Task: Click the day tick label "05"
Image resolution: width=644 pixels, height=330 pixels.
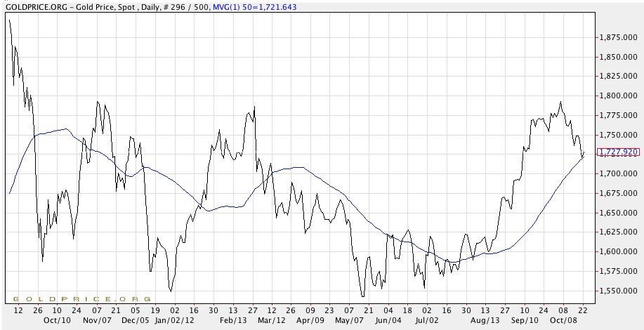Action: [x=135, y=311]
